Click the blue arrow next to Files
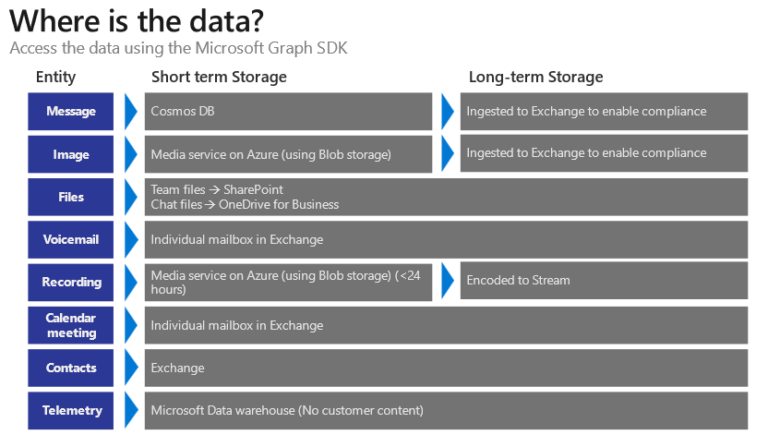The image size is (768, 447). 130,197
